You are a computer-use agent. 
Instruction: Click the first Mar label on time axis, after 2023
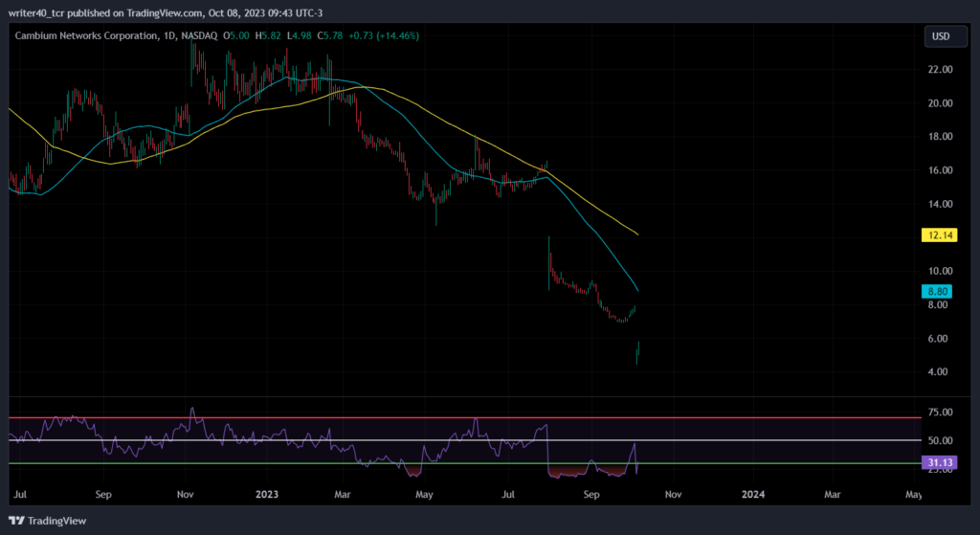[343, 494]
